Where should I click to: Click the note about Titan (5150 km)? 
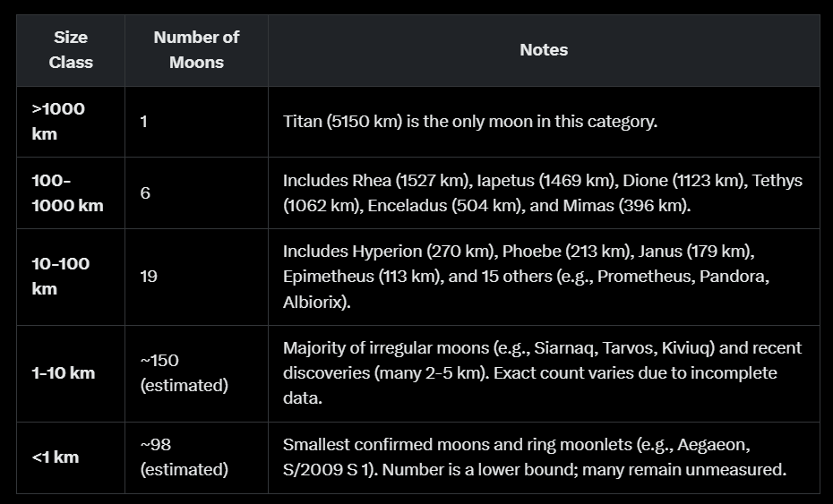coord(470,122)
